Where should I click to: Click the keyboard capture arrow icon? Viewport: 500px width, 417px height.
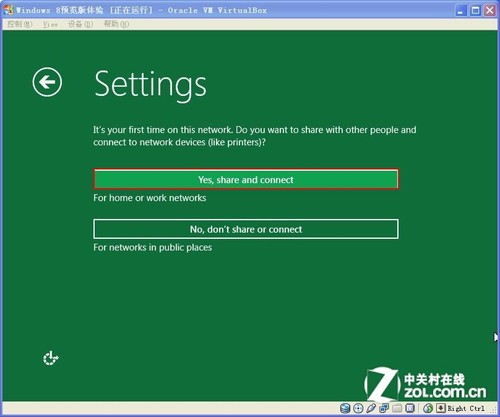(x=441, y=408)
